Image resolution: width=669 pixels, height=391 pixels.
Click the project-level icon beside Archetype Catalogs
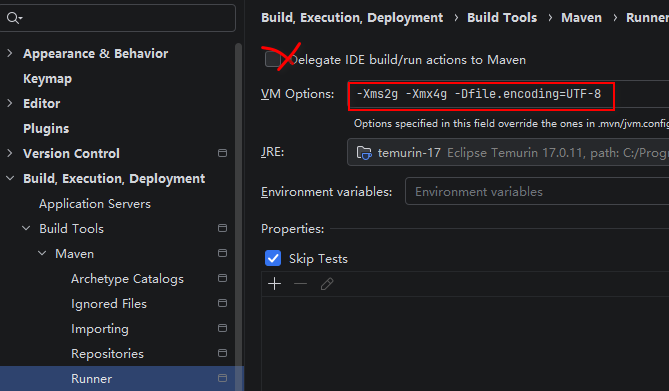(222, 278)
